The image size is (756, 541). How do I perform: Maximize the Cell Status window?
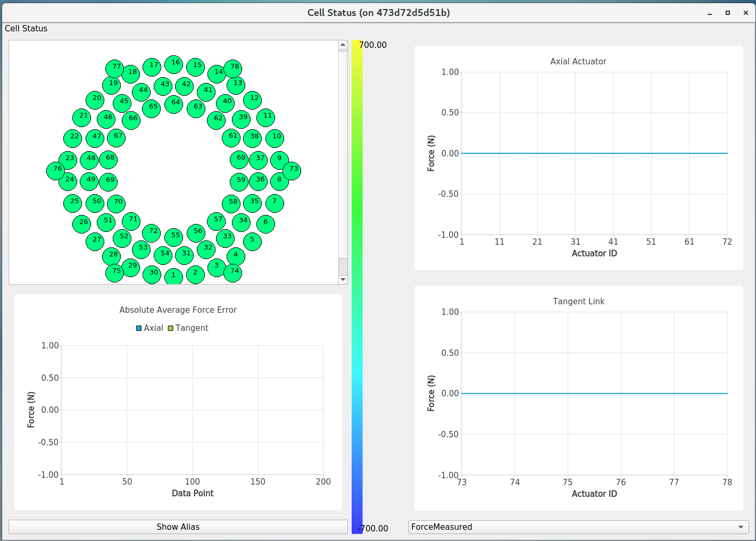(x=727, y=13)
